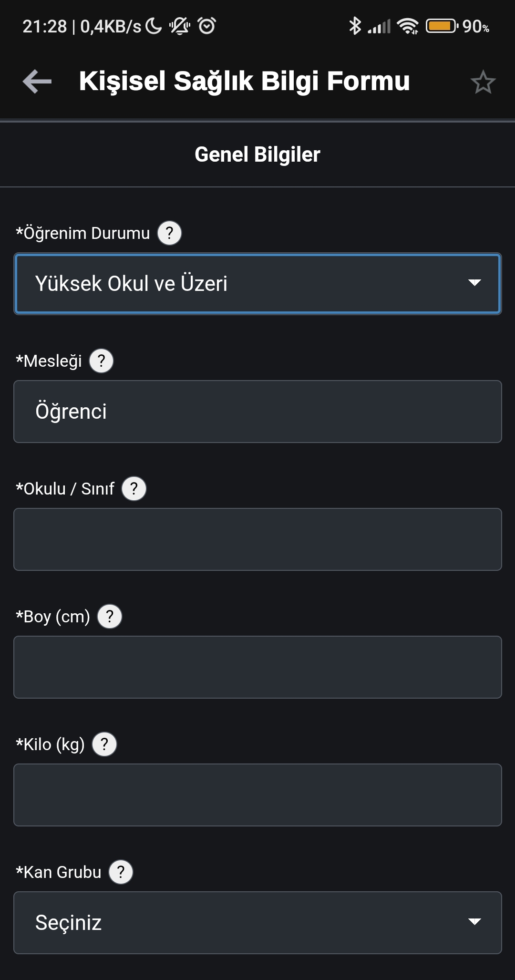Screen dimensions: 515x980
Task: Select the Okulu / Sınıf input field
Action: [x=257, y=539]
